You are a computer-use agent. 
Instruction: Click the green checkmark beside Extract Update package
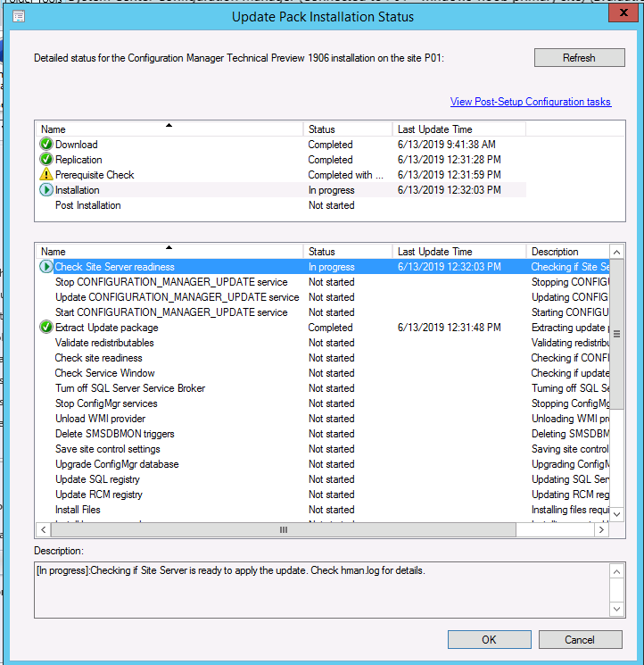[x=46, y=328]
